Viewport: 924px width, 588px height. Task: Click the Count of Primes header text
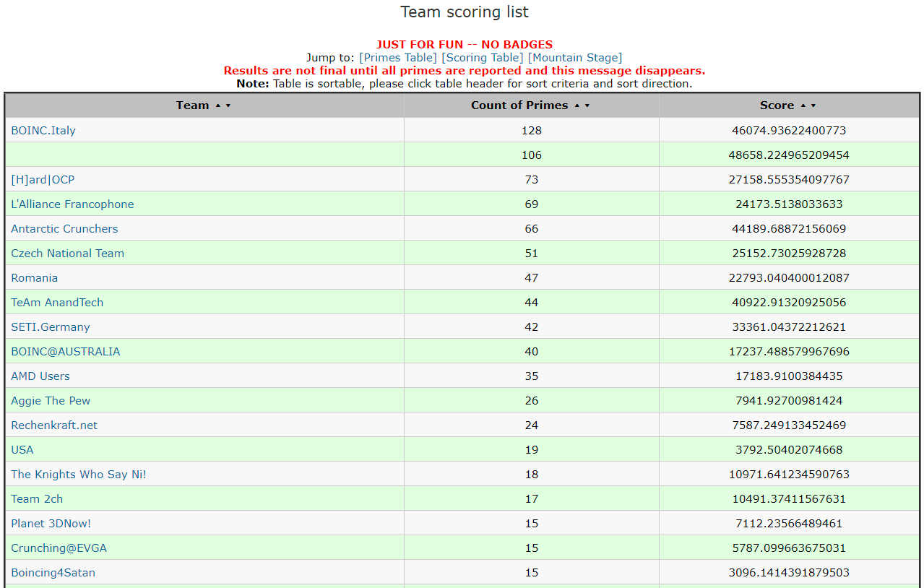coord(519,105)
